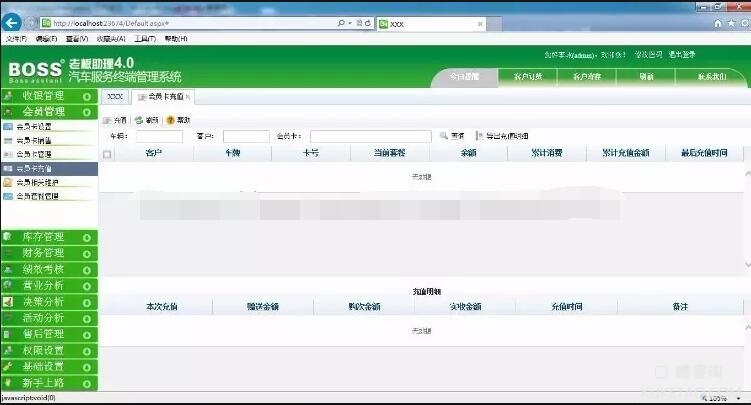Click the 导出充值明细 export icon
Image resolution: width=751 pixels, height=405 pixels.
click(x=479, y=136)
